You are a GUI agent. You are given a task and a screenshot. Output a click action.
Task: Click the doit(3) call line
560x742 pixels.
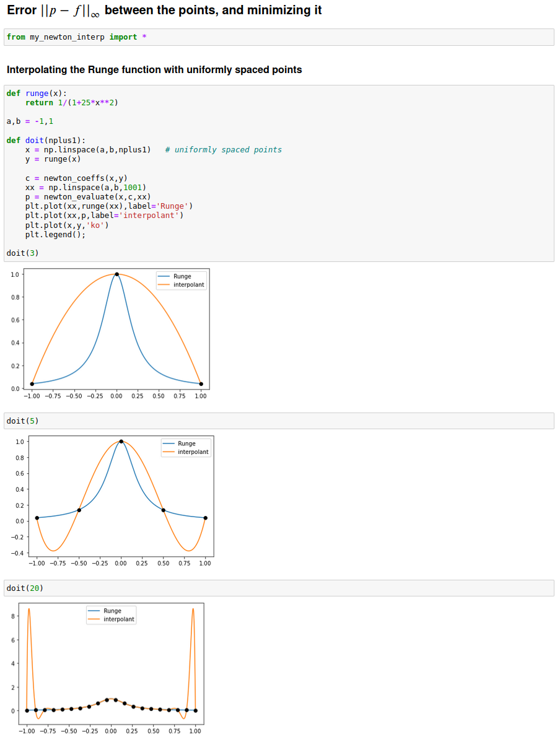click(x=22, y=253)
